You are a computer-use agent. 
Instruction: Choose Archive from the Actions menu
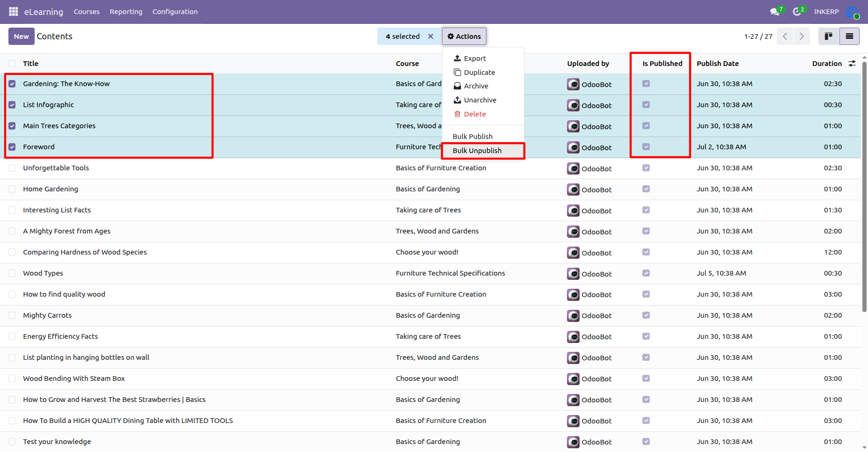click(x=483, y=86)
